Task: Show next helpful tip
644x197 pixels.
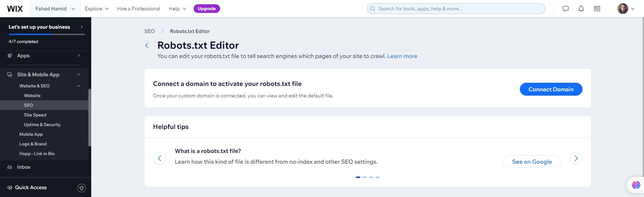Action: [x=576, y=158]
